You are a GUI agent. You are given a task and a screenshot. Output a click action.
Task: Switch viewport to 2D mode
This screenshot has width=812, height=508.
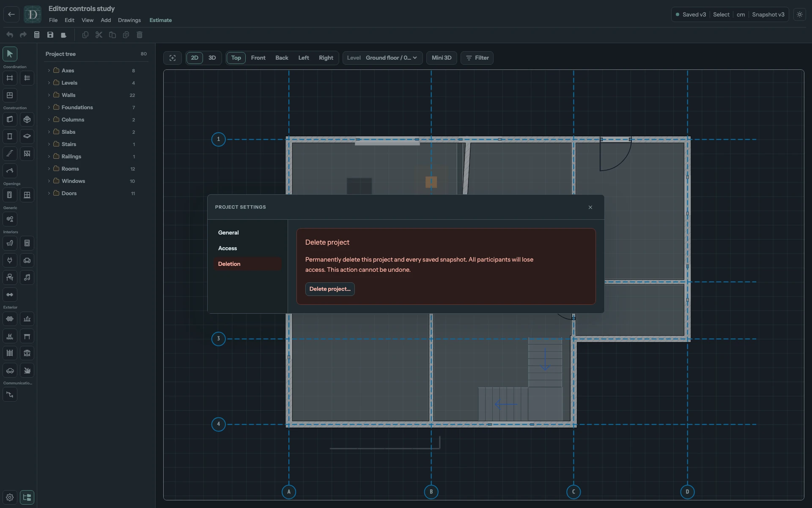[195, 58]
